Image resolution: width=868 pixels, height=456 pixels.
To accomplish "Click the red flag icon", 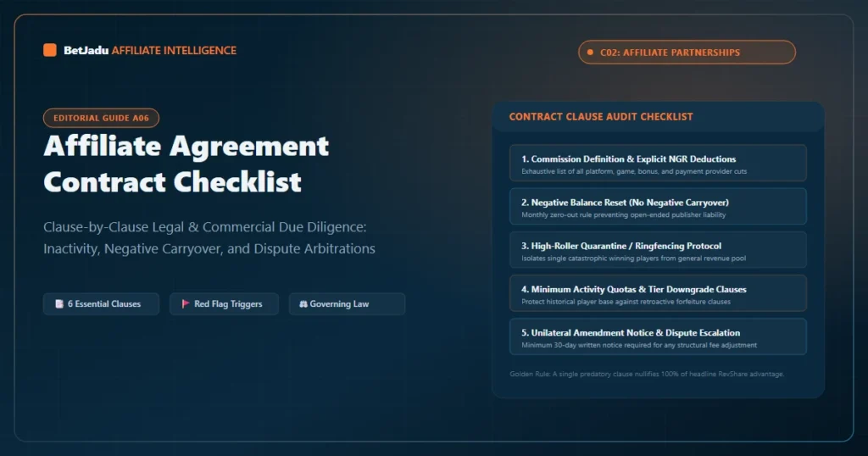I will 186,303.
